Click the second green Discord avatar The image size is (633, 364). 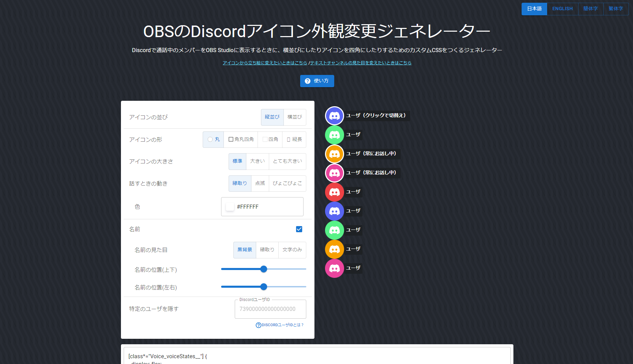[334, 230]
